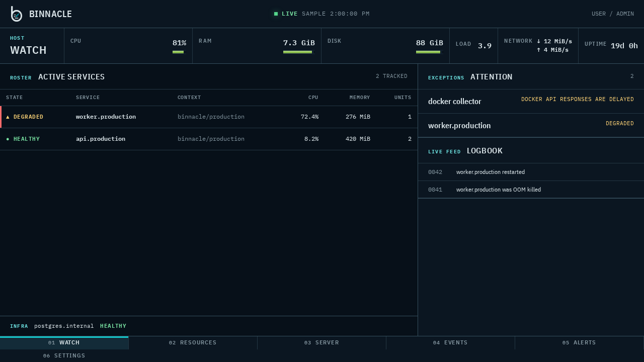Click the LOGBOOK panel heading
The width and height of the screenshot is (644, 362).
[x=485, y=151]
